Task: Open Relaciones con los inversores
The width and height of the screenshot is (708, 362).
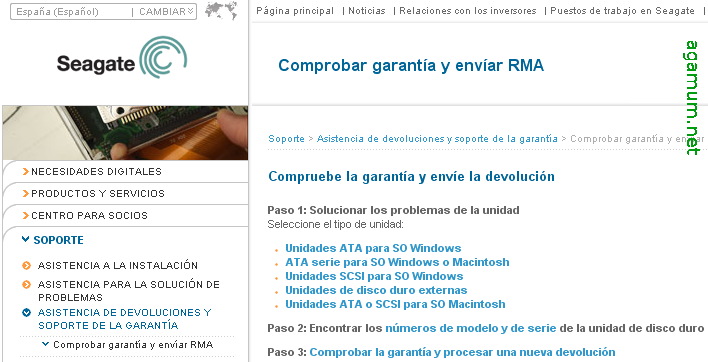Action: (468, 11)
